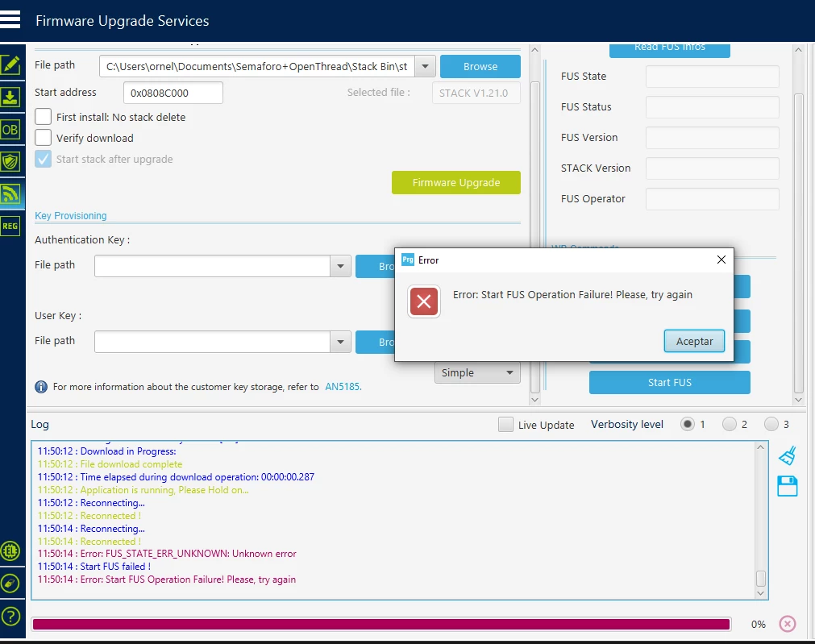Click Browse for stack file
Image resolution: width=815 pixels, height=644 pixels.
tap(480, 67)
